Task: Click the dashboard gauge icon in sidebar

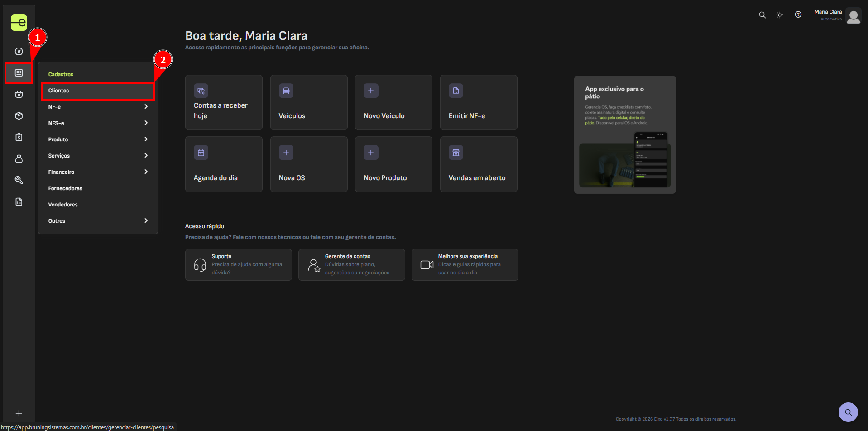Action: coord(19,51)
